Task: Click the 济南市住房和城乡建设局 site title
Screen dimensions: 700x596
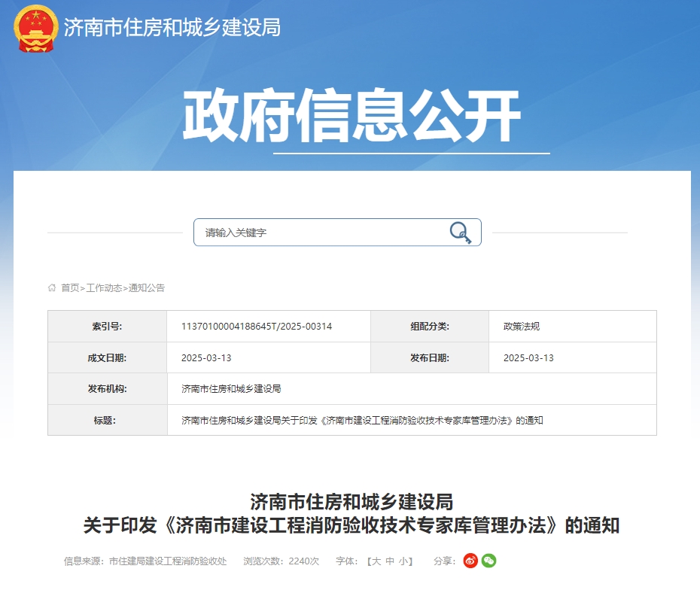Action: tap(172, 28)
